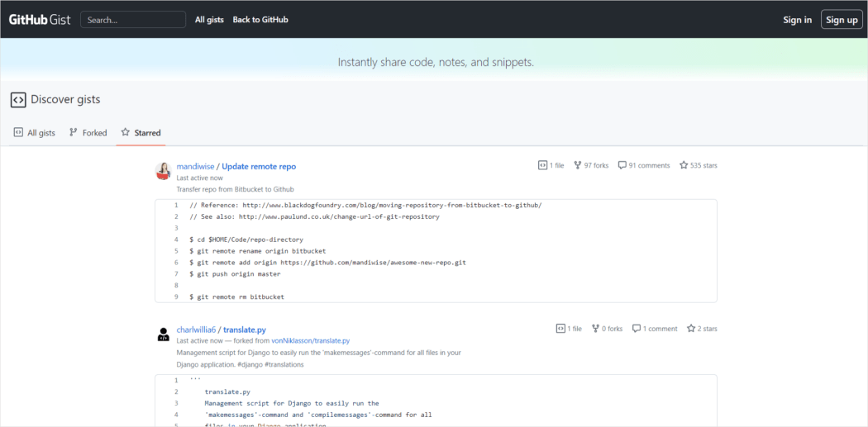View the 0 forks link

pyautogui.click(x=607, y=328)
